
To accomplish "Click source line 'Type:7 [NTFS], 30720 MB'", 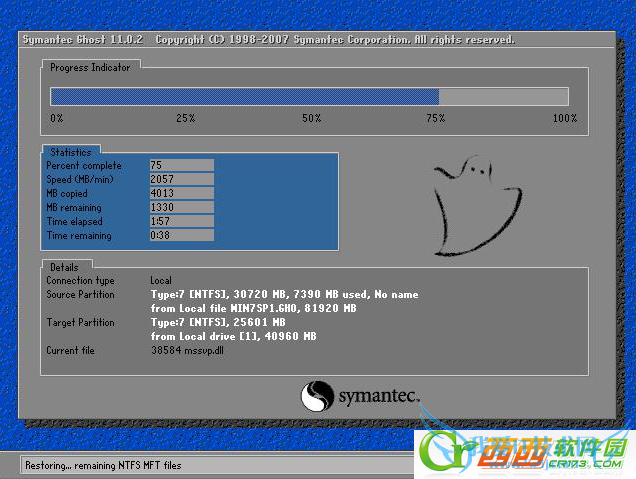I will [284, 294].
